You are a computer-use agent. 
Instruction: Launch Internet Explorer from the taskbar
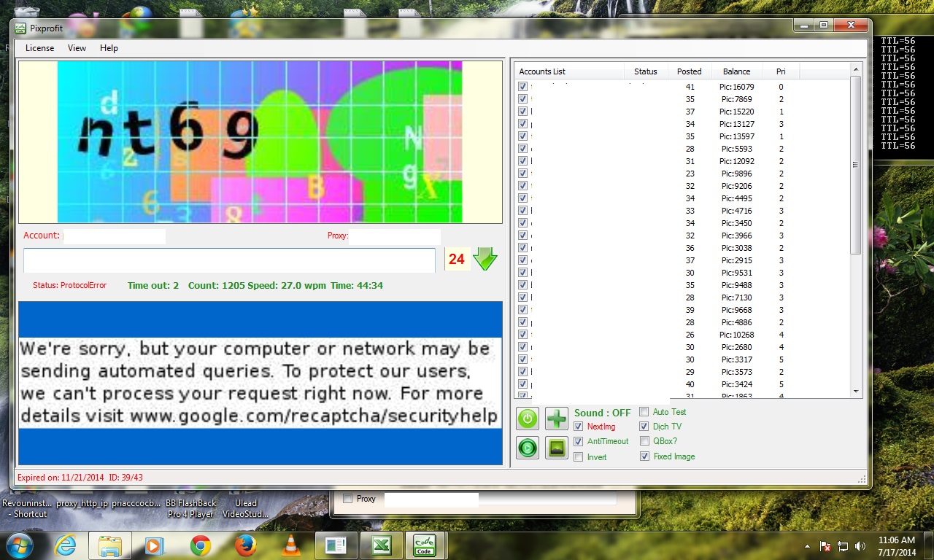65,545
